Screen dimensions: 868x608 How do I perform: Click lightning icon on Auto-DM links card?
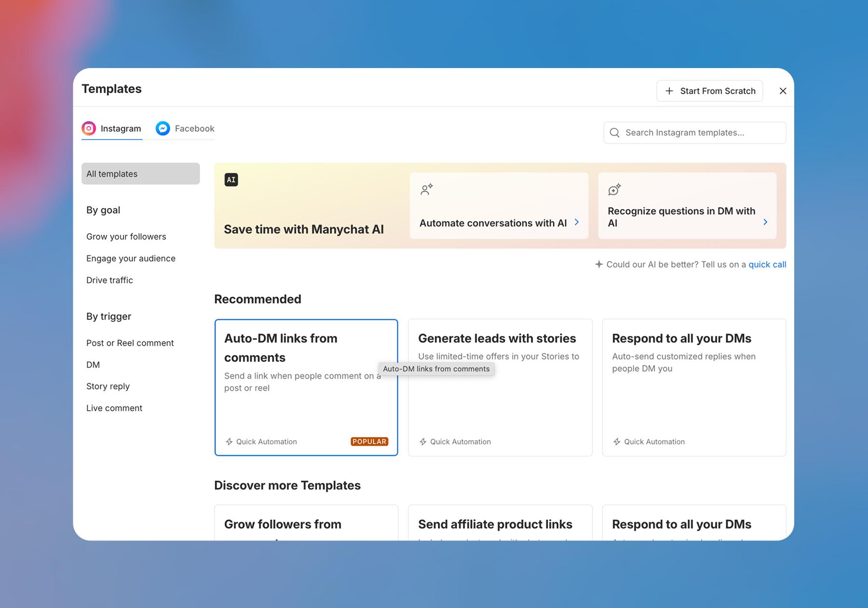point(229,442)
